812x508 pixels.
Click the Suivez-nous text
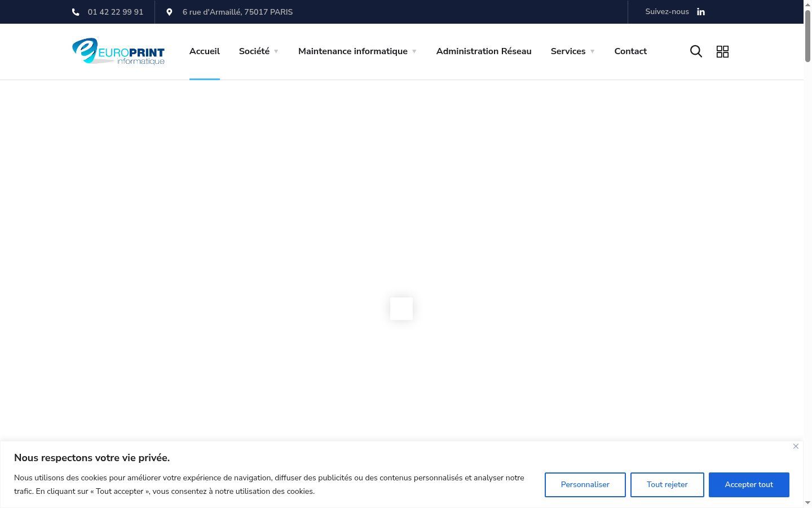[x=667, y=12]
